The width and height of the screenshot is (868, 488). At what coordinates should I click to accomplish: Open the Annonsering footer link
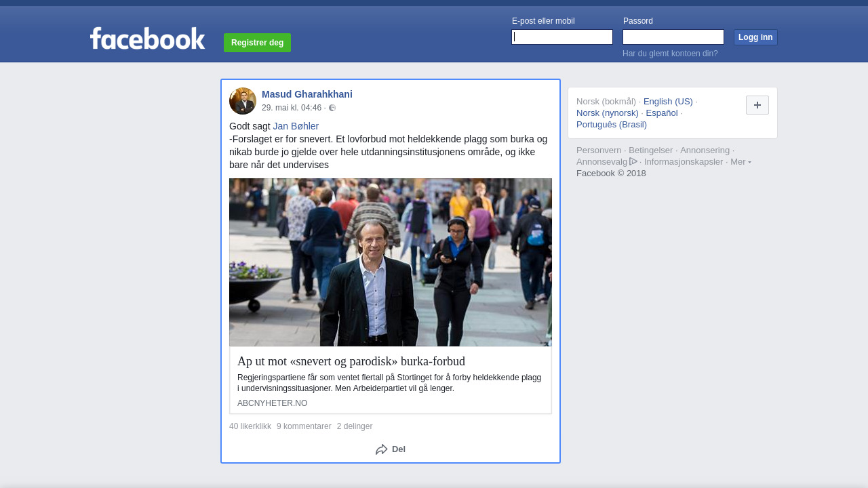(705, 150)
